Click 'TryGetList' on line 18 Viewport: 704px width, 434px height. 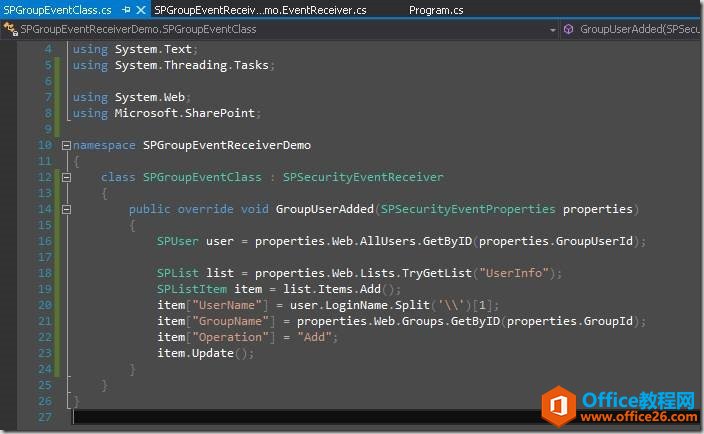[436, 273]
